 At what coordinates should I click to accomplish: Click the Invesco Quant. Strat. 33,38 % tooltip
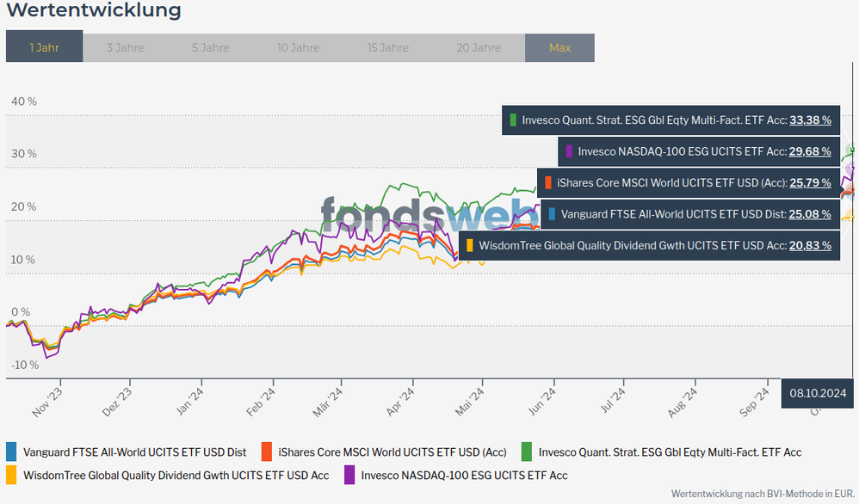coord(671,120)
